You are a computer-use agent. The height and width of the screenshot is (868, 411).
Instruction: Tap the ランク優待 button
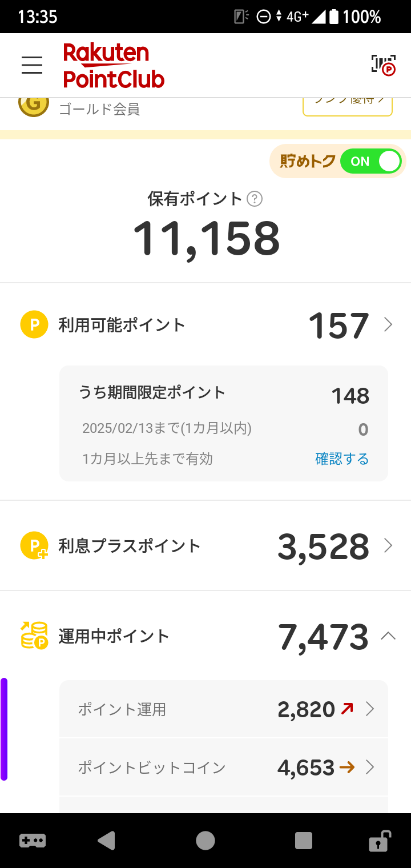pyautogui.click(x=347, y=106)
